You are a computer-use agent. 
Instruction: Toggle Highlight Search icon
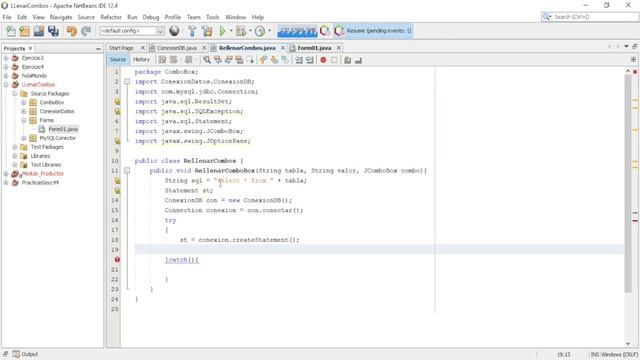coord(239,60)
